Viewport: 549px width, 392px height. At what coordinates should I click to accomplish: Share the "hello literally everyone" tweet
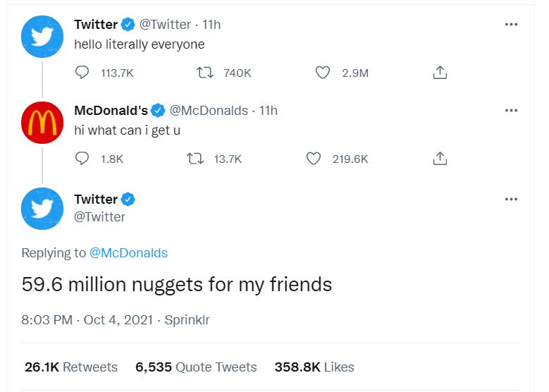pos(440,73)
